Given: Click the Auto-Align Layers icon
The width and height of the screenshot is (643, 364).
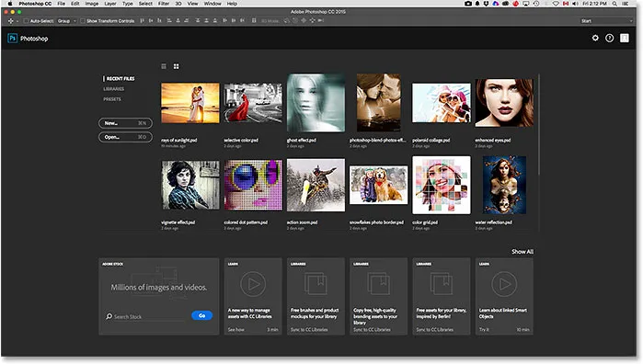Looking at the screenshot, I should (254, 20).
